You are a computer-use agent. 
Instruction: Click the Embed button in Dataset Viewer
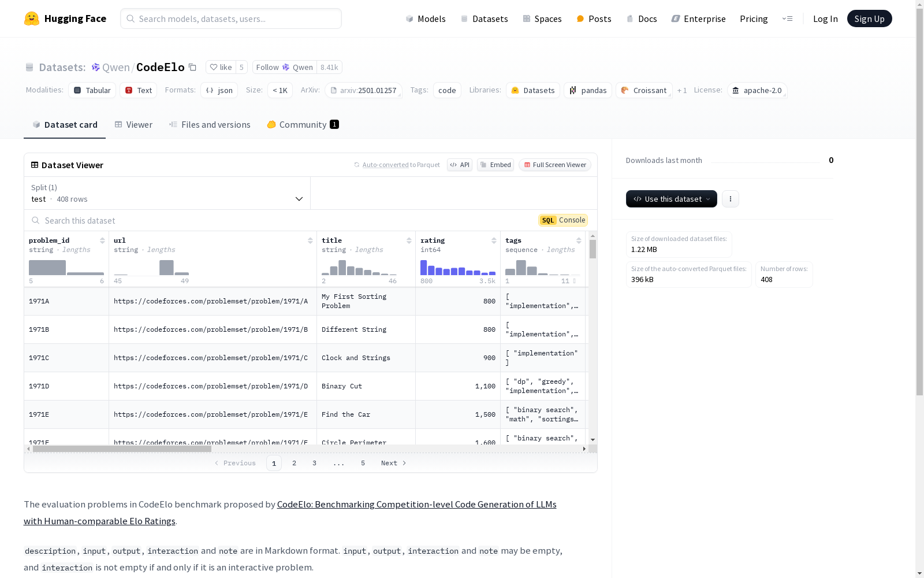click(x=495, y=165)
